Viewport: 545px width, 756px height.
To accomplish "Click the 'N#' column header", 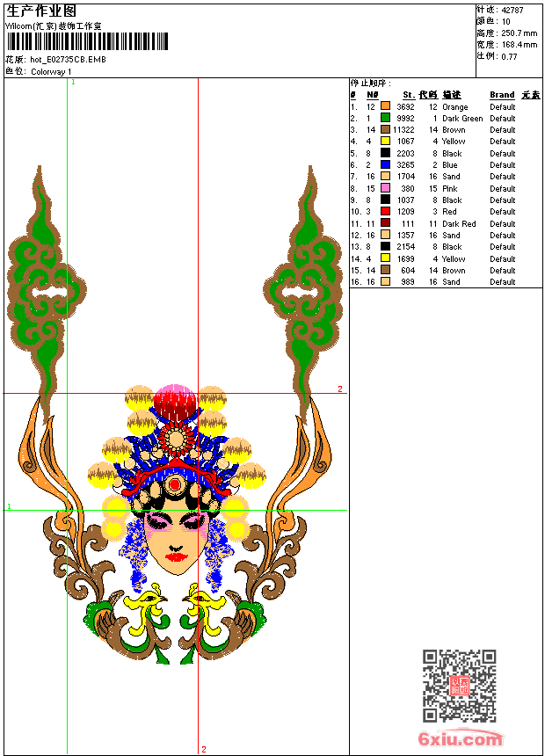I will pyautogui.click(x=373, y=95).
